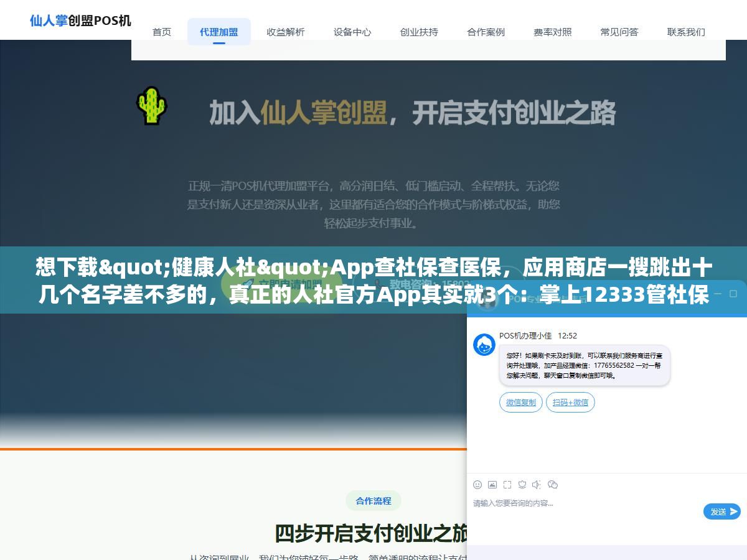Select the 代理加盟 navigation tab
The height and width of the screenshot is (560, 747).
point(219,32)
